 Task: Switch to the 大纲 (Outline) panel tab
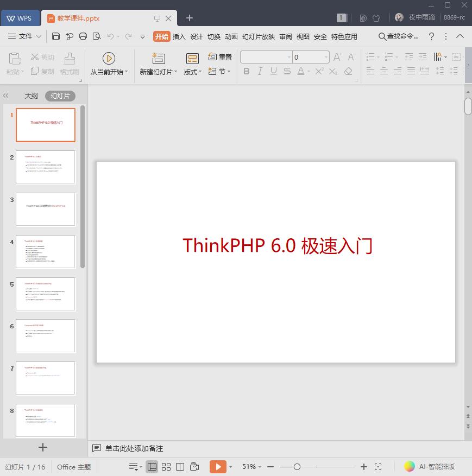point(31,95)
